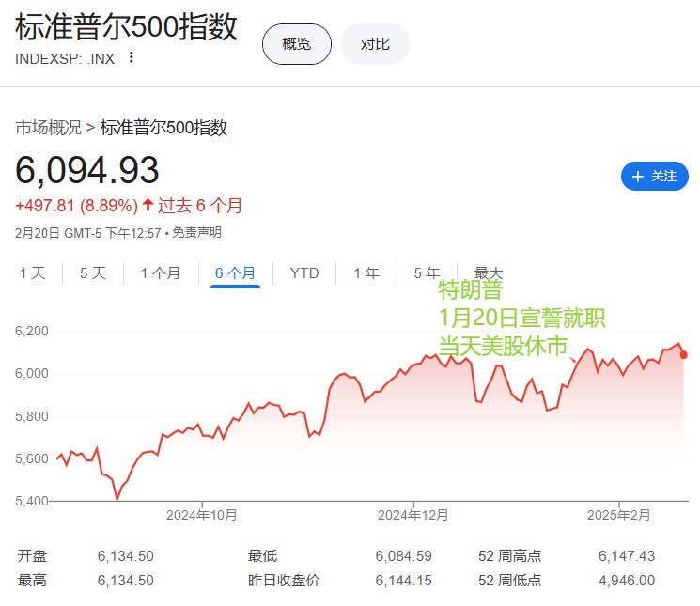
Task: Select the 5 天 time range
Action: (93, 273)
